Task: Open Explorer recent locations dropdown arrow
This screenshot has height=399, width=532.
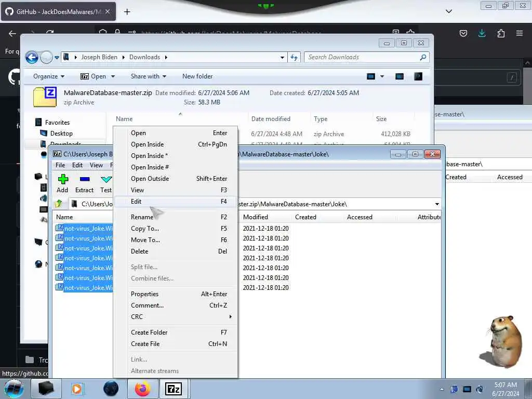Action: (x=57, y=57)
